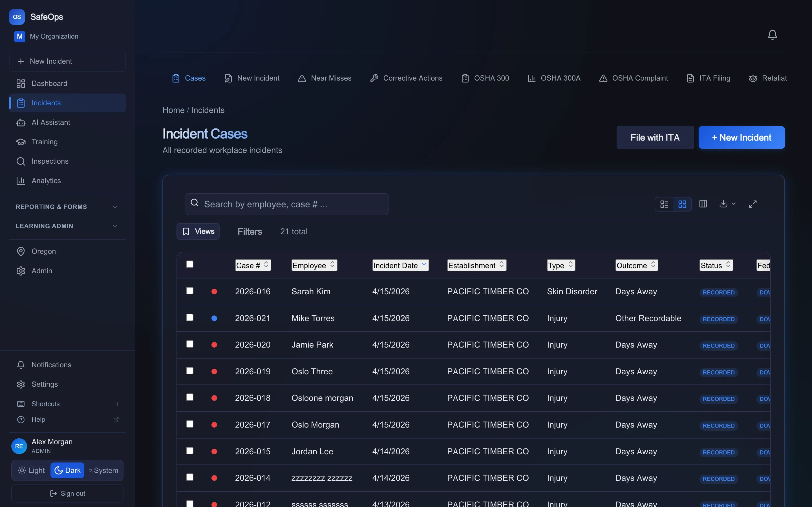Switch to list view layout

tap(664, 204)
